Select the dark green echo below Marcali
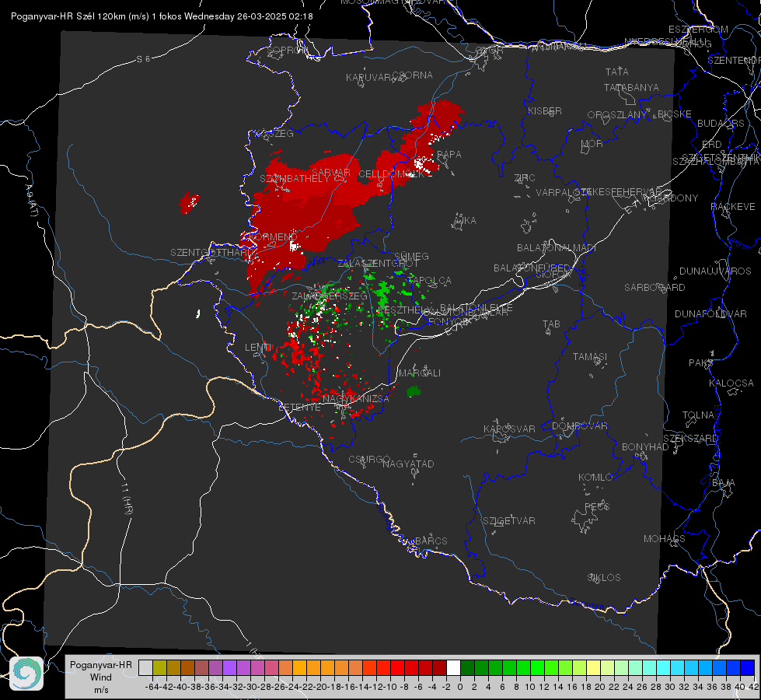761x700 pixels. pyautogui.click(x=414, y=391)
